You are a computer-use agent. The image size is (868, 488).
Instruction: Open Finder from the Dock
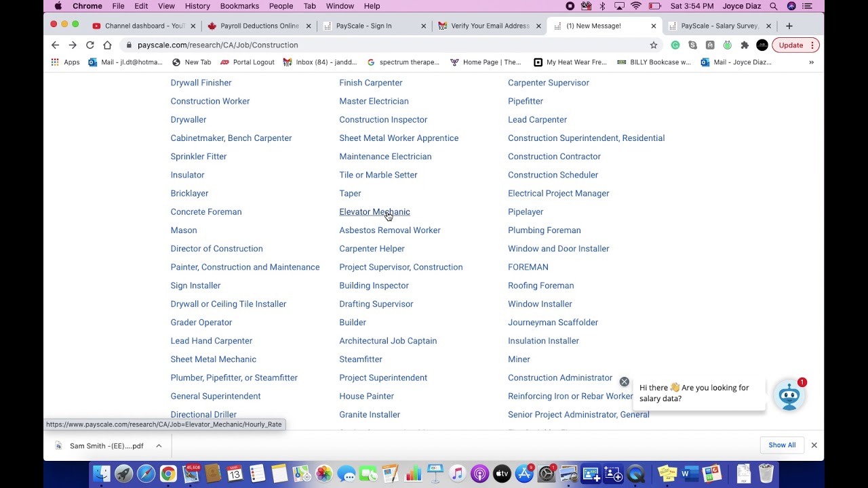tap(101, 473)
